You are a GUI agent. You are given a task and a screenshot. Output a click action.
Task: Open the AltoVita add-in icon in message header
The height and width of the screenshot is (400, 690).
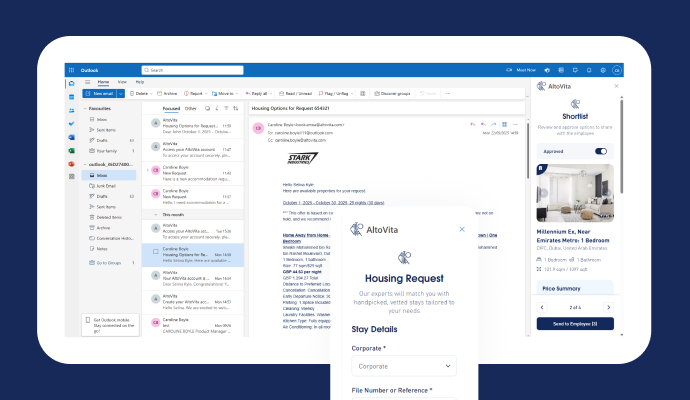(x=504, y=125)
